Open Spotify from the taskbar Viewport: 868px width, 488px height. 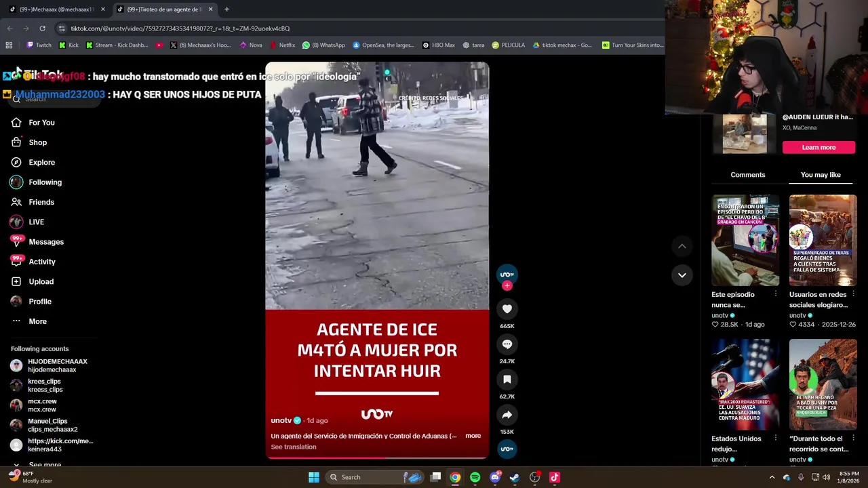475,477
